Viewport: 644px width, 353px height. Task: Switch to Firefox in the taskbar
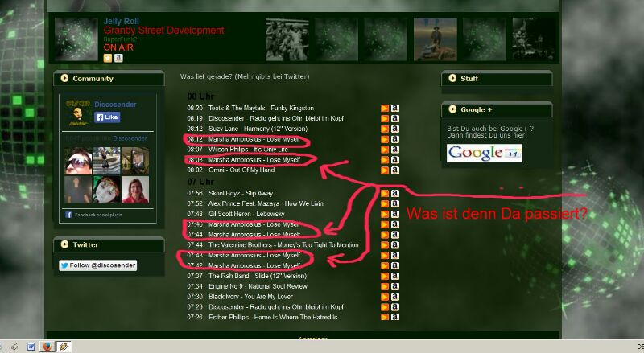[47, 347]
